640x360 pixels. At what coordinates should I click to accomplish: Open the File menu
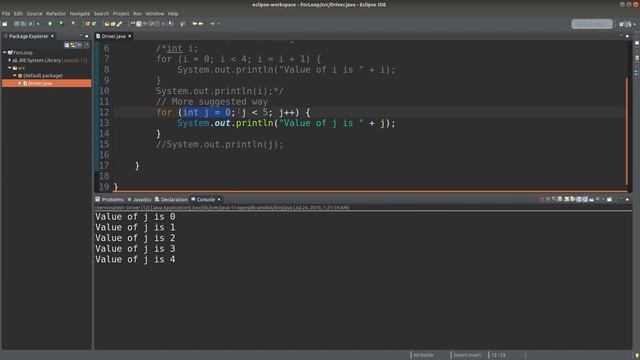click(6, 13)
